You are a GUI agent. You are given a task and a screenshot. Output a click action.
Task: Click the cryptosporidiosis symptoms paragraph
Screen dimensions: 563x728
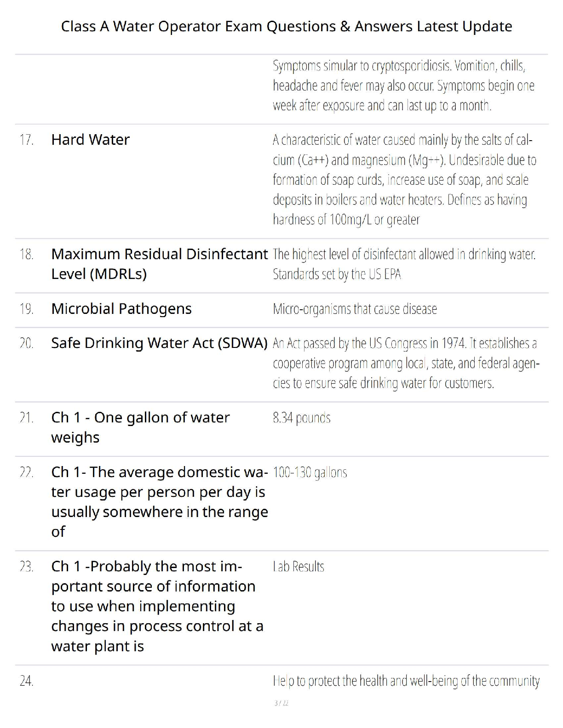[403, 86]
